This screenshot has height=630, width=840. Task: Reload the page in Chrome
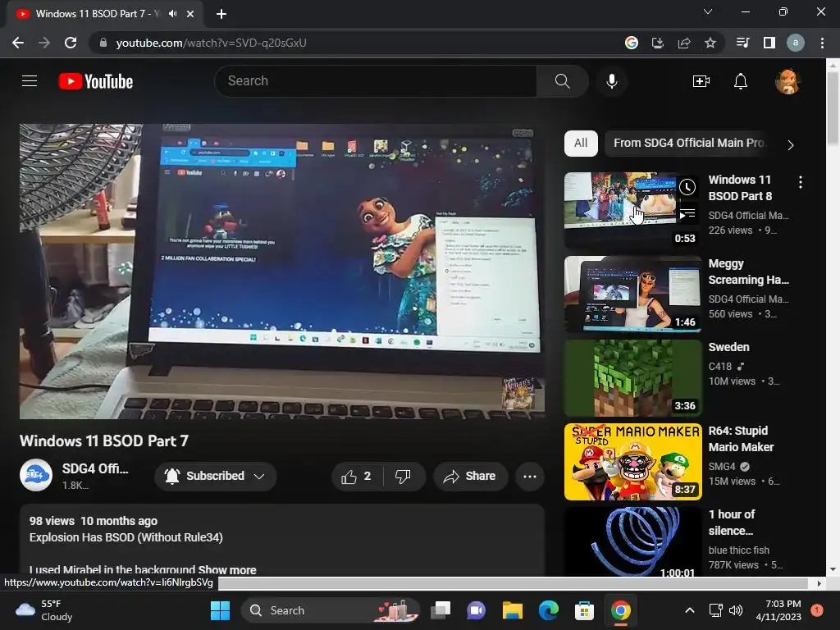coord(71,43)
